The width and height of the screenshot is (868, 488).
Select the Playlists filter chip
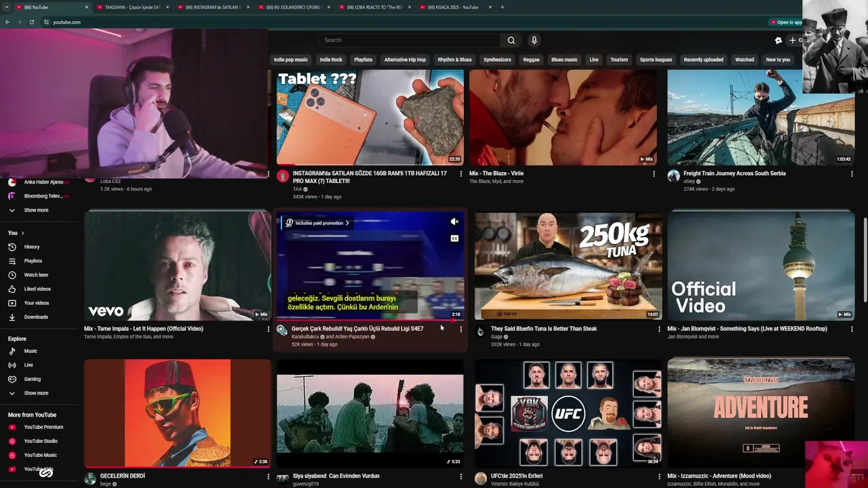pyautogui.click(x=363, y=60)
